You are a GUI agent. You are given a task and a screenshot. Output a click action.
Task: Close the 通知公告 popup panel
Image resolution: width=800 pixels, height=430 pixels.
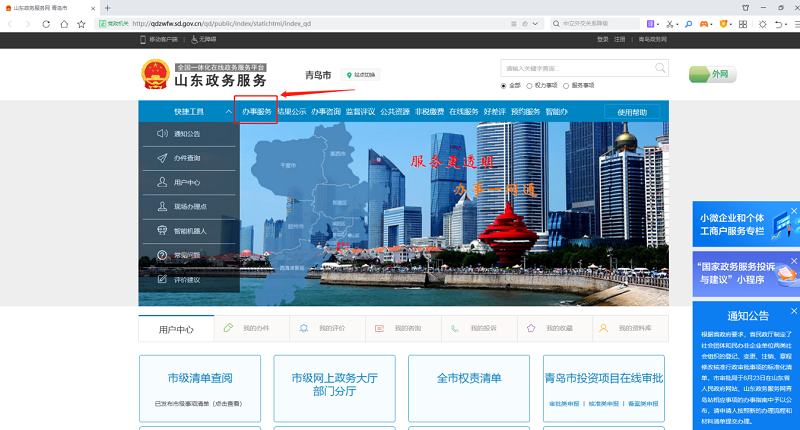coord(794,297)
